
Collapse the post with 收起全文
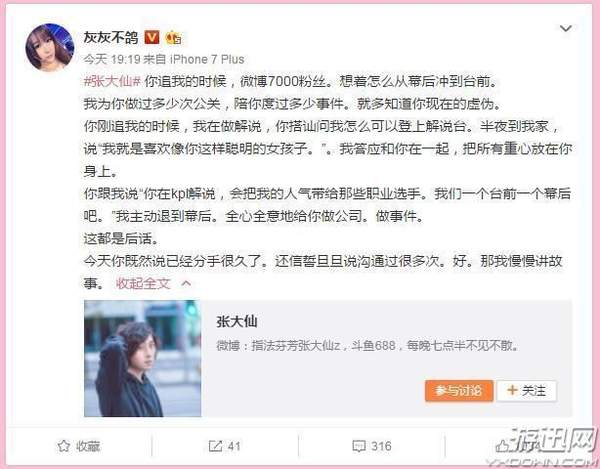143,283
